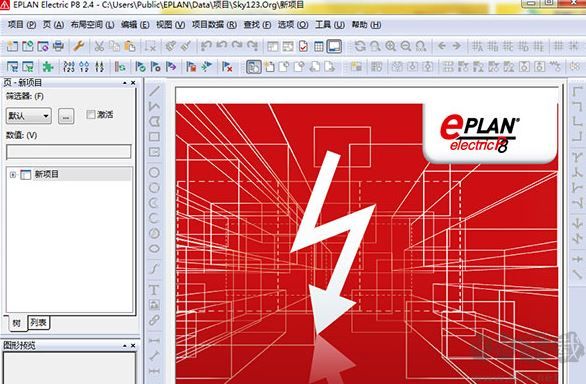Open the 默认 filter dropdown
586x384 pixels.
(x=29, y=116)
